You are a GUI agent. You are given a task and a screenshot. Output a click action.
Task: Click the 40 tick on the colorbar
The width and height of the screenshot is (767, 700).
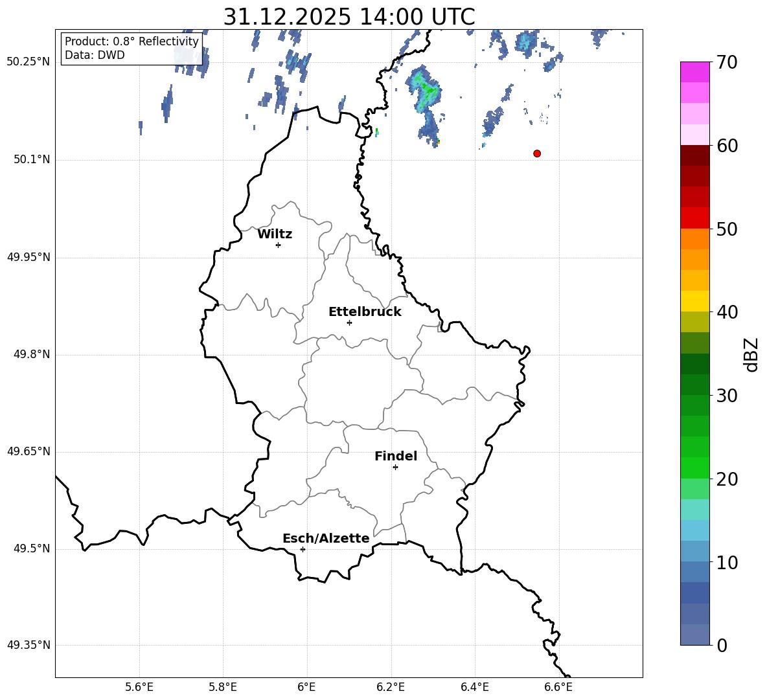pyautogui.click(x=727, y=312)
